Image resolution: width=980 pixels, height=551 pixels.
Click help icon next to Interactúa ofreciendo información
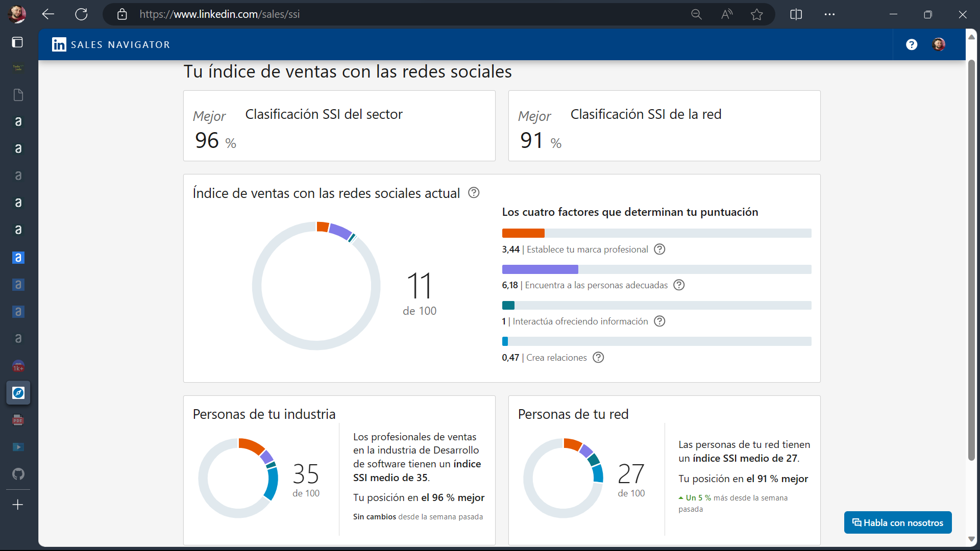click(x=659, y=321)
